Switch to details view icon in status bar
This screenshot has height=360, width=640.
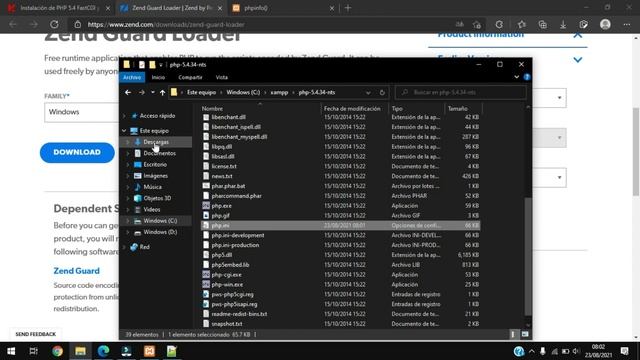click(513, 335)
